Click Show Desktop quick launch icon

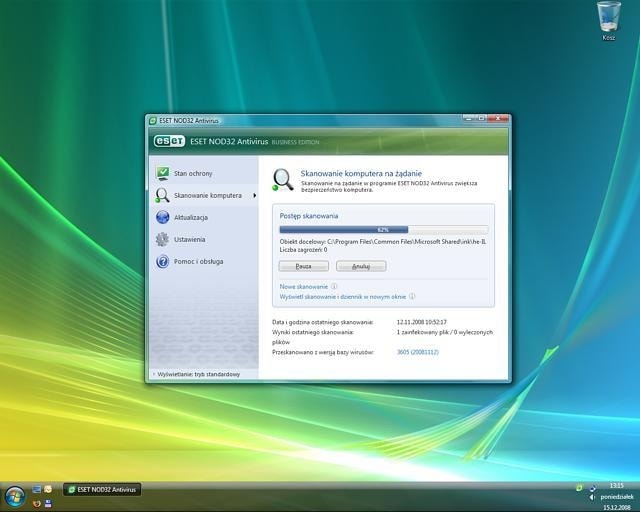36,489
